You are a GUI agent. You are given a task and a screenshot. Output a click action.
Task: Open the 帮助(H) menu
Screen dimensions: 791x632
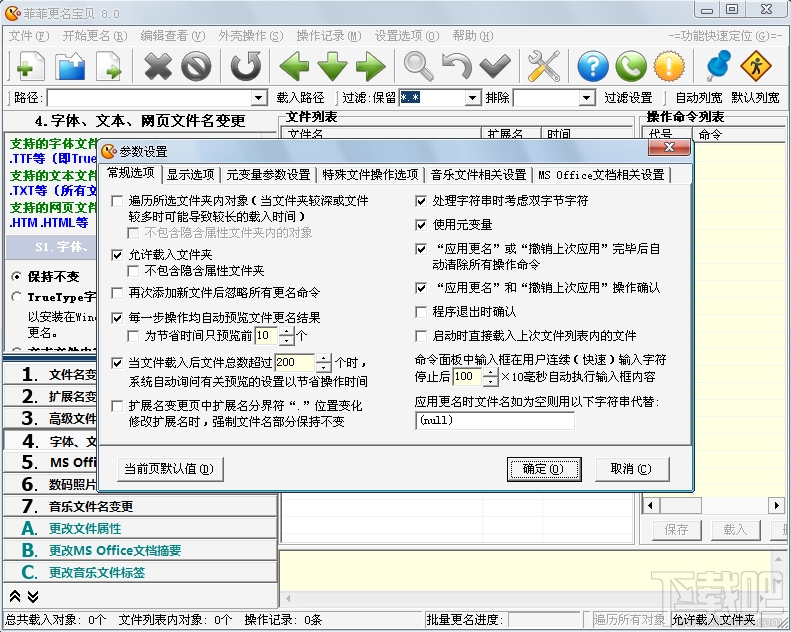pyautogui.click(x=473, y=36)
